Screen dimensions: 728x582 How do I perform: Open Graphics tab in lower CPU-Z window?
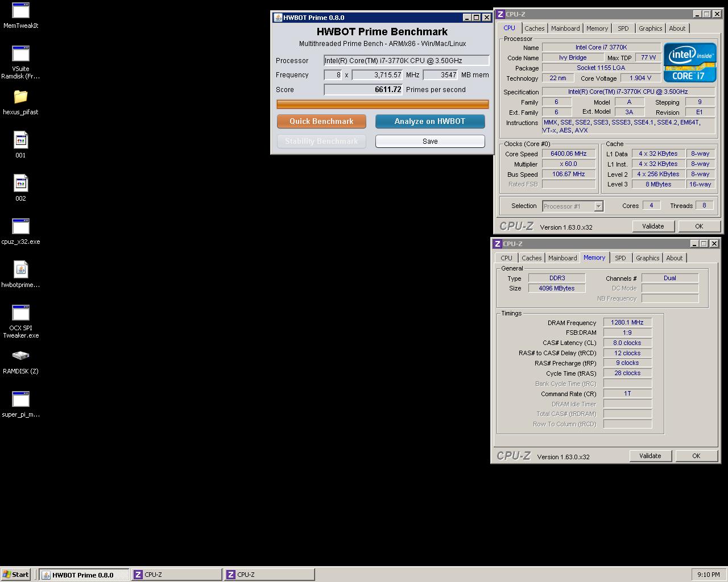(x=647, y=258)
